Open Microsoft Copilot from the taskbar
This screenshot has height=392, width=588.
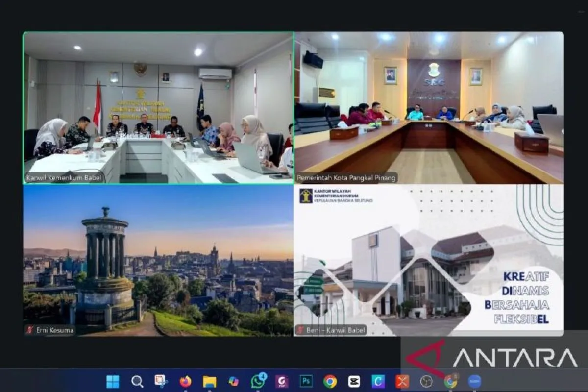coord(234,381)
